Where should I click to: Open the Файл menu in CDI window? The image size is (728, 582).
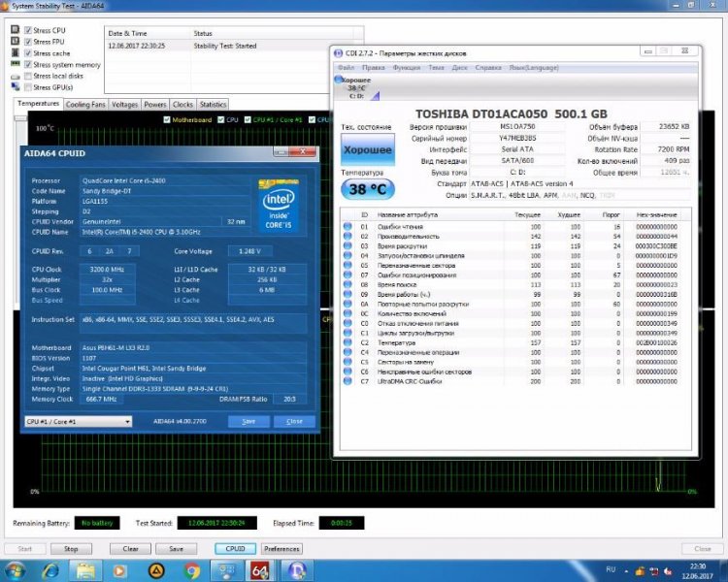pos(346,68)
